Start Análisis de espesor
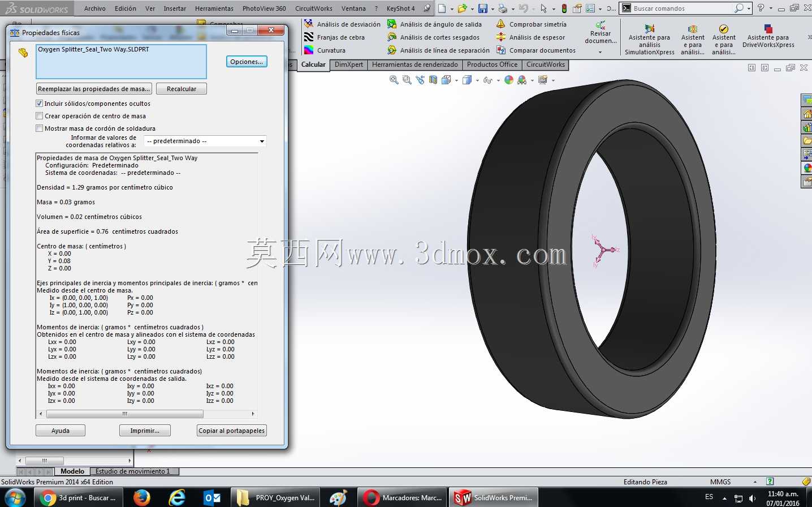Screen dimensions: 812x507 tap(530, 37)
